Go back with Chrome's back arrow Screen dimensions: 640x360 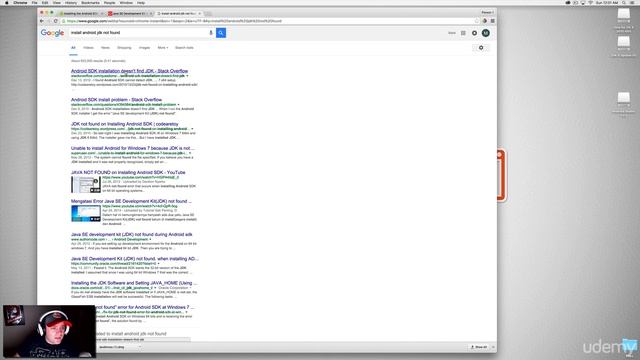coord(42,21)
